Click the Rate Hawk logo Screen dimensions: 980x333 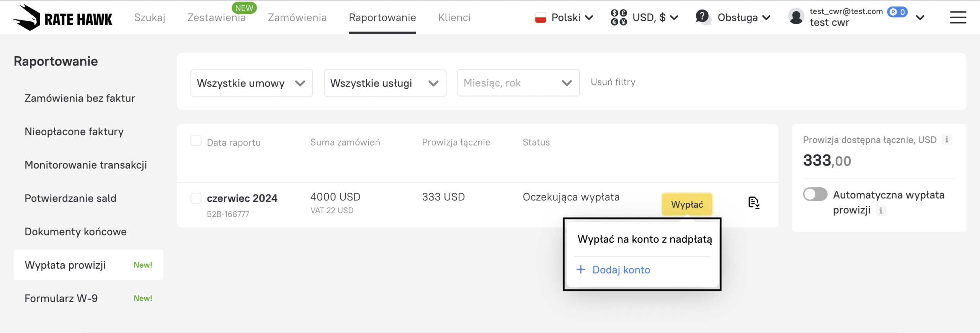62,18
